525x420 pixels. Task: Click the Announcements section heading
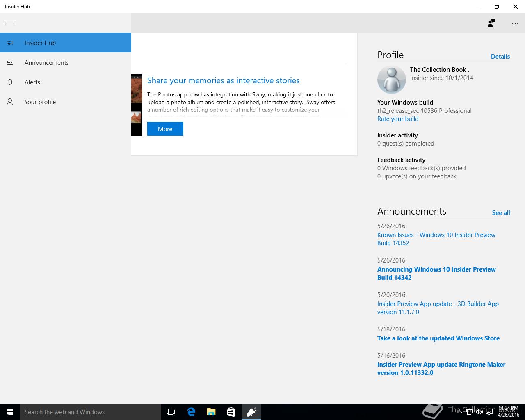[x=412, y=211]
